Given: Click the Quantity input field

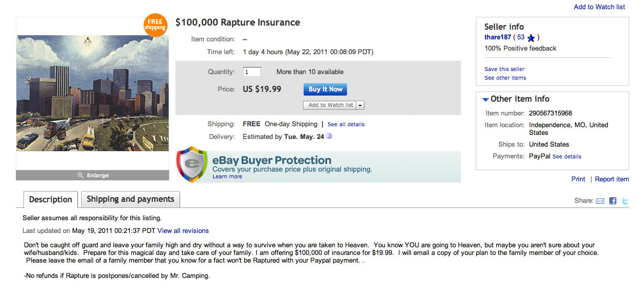Looking at the screenshot, I should 252,72.
